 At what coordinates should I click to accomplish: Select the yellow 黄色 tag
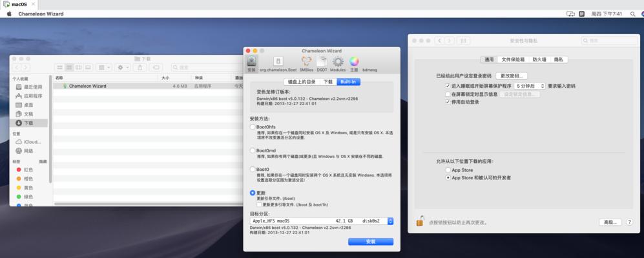tap(25, 188)
